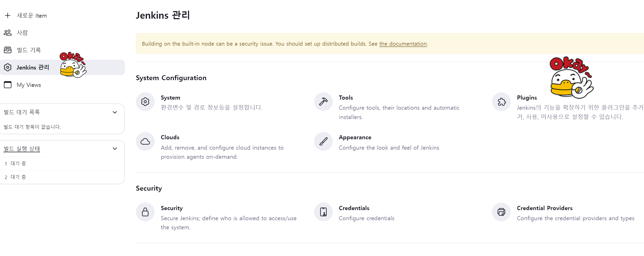Screen dimensions: 644x256
Task: Collapse the 빌드 대기 목록 panel chevron
Action: 115,112
